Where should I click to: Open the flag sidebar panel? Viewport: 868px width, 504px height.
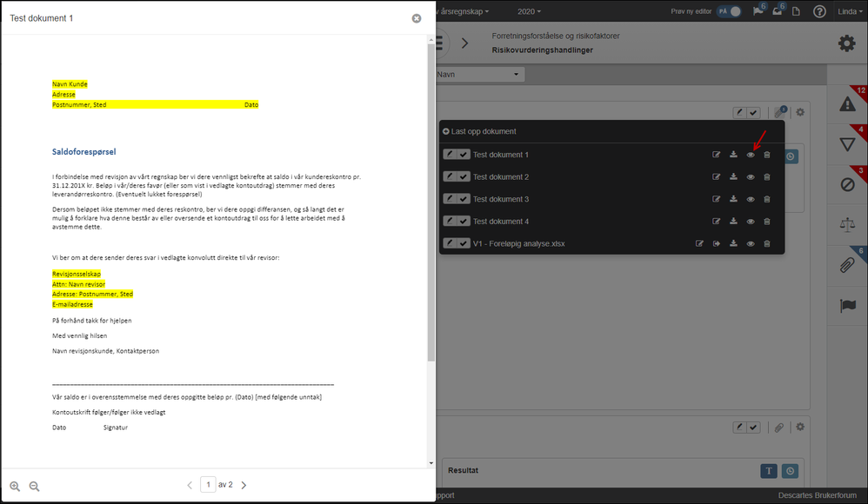coord(847,305)
